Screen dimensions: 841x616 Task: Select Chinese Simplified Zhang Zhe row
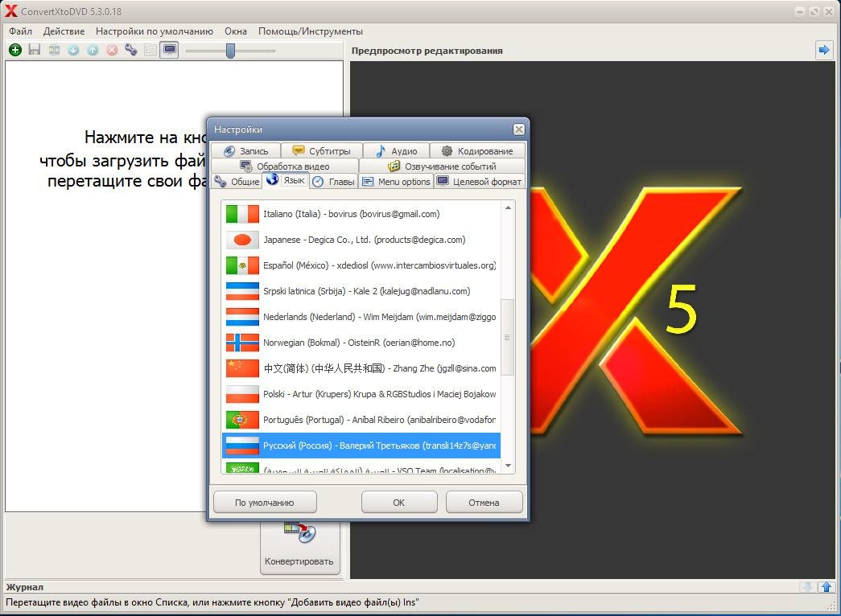(x=361, y=368)
